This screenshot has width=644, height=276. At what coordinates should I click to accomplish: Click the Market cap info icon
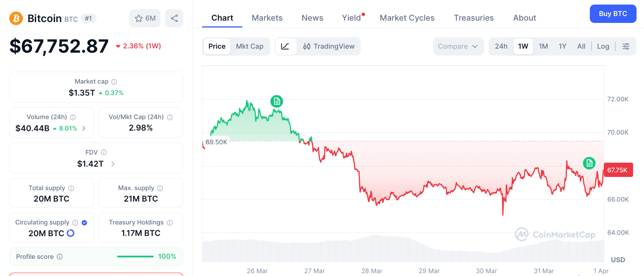(x=114, y=82)
